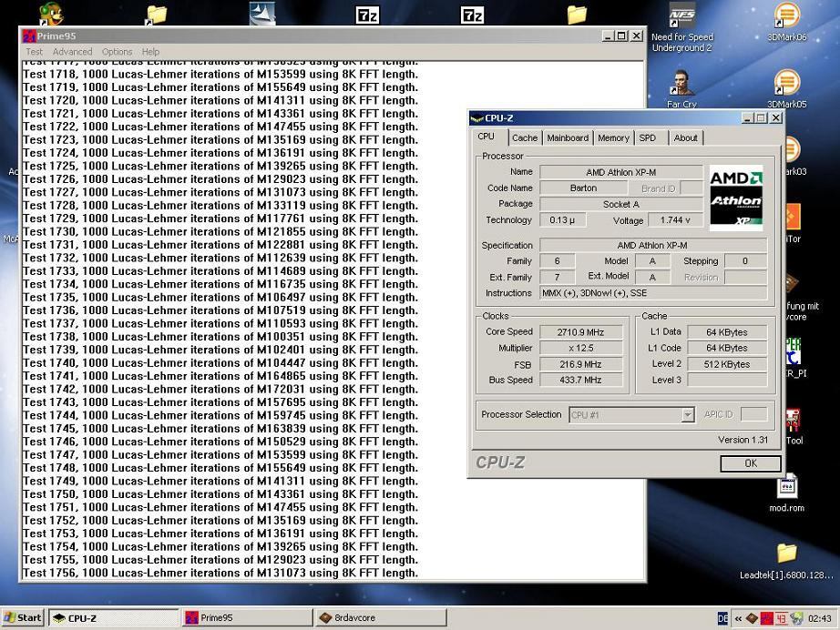Switch to the Mainboard tab in CPU-Z
Viewport: 840px width, 630px height.
click(x=568, y=138)
